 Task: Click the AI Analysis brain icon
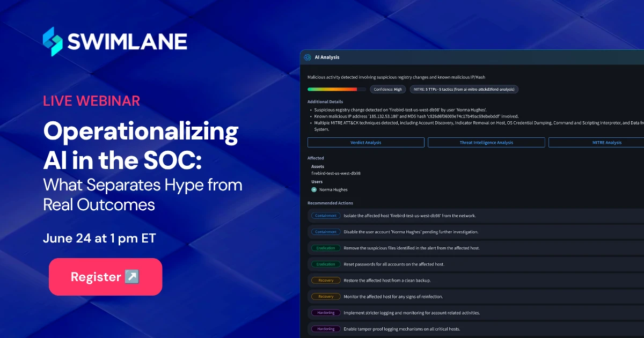(x=308, y=57)
